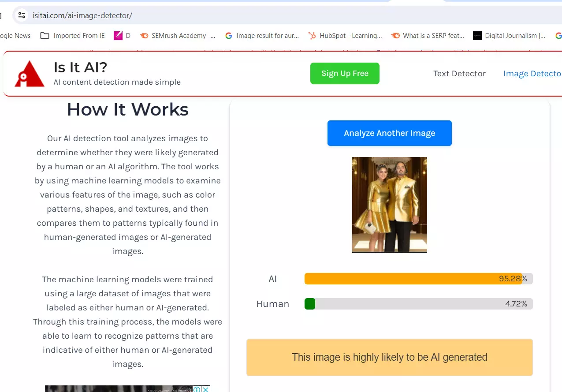Image resolution: width=562 pixels, height=392 pixels.
Task: Open the pink D bookmark
Action: [x=122, y=36]
